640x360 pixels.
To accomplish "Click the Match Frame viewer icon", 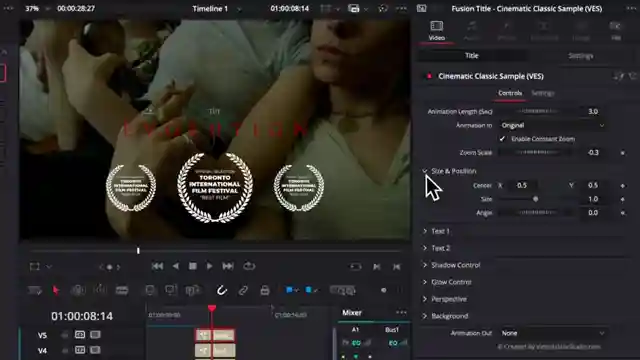I will (356, 267).
